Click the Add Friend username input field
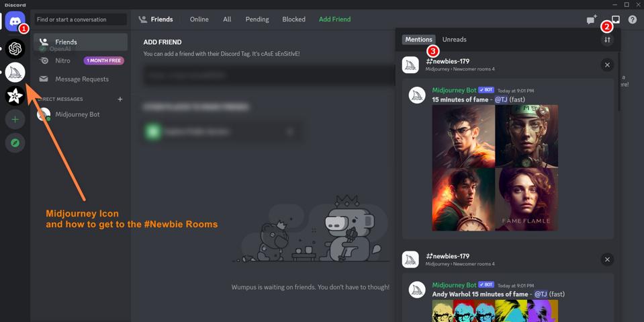The height and width of the screenshot is (322, 644). point(269,75)
